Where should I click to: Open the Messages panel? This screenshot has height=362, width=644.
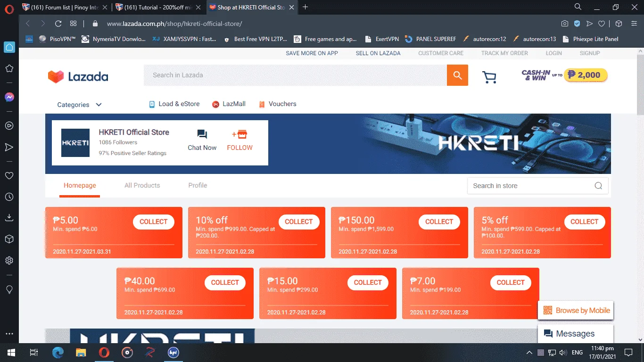576,334
